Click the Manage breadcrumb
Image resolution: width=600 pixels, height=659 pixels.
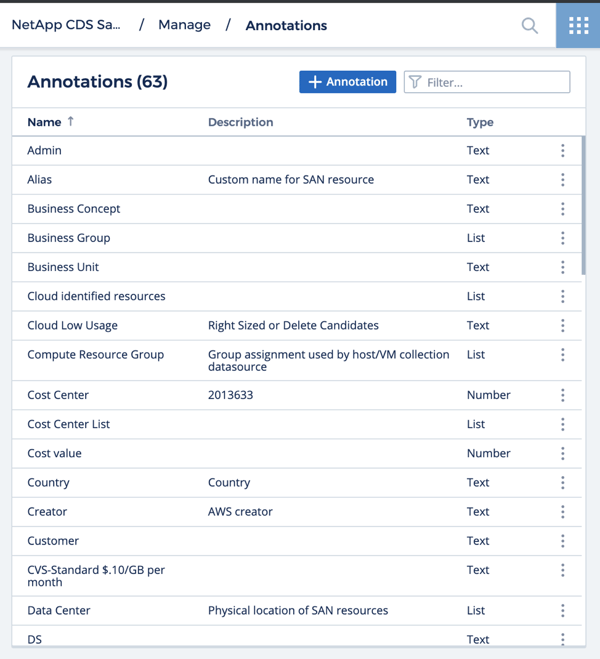tap(184, 25)
